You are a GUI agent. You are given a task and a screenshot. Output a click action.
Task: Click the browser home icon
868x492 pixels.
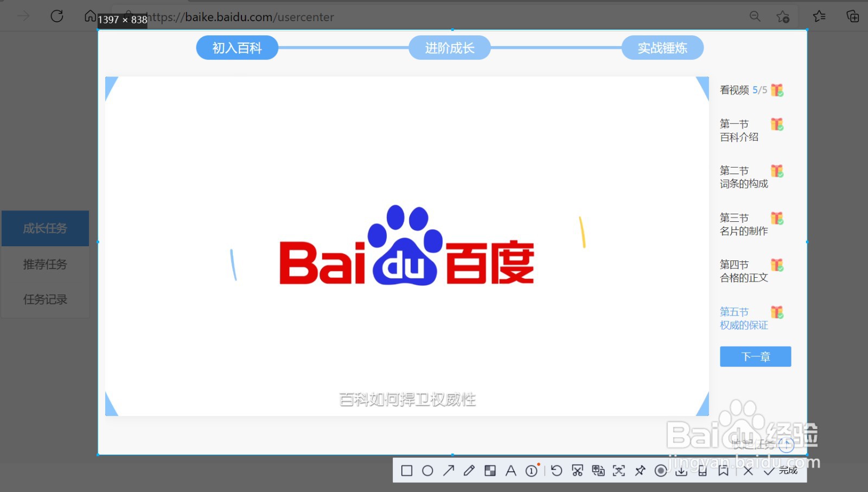(x=90, y=16)
